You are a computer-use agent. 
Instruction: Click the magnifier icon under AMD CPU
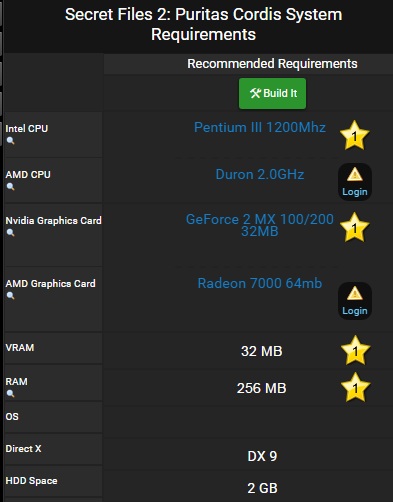point(11,187)
